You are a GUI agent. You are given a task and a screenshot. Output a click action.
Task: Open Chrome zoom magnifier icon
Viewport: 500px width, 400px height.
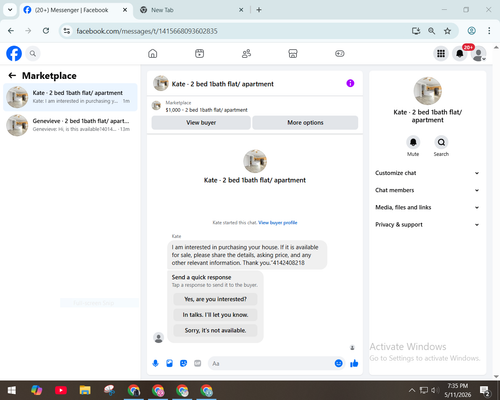click(x=431, y=31)
